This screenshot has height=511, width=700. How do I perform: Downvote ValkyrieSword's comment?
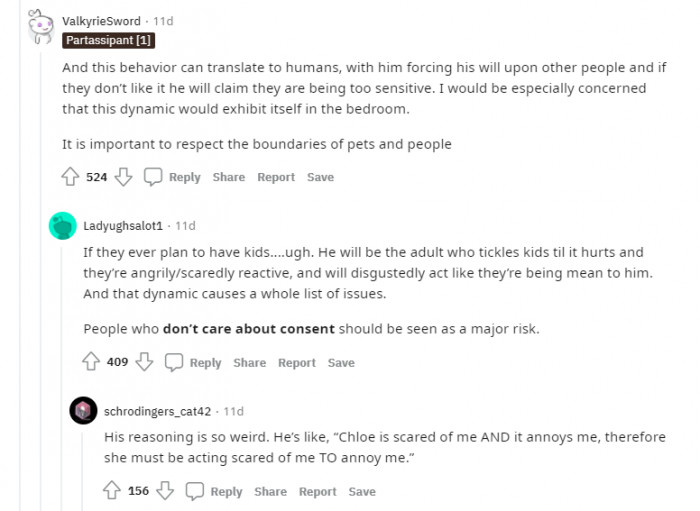(123, 177)
